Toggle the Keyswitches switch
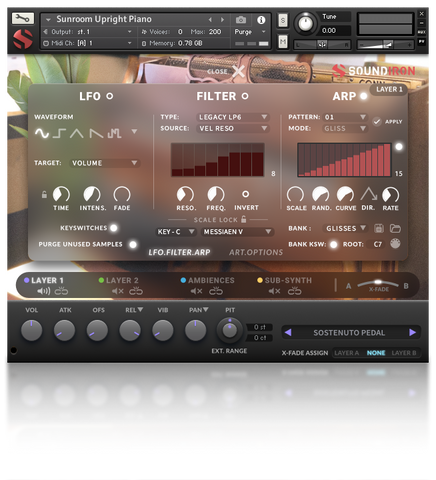This screenshot has height=480, width=436. 114,228
